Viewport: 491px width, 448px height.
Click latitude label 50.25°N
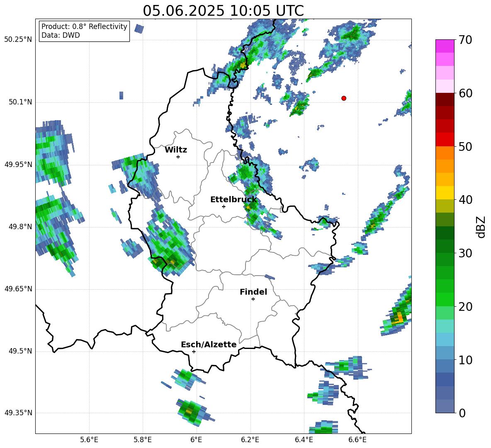pyautogui.click(x=18, y=40)
